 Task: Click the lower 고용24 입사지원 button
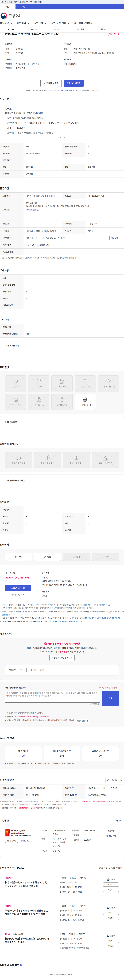pos(18,588)
